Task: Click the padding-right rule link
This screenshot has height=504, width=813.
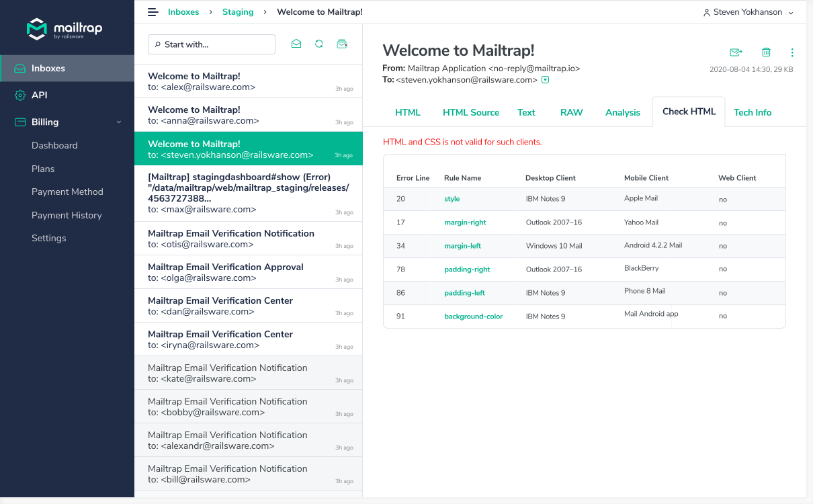Action: tap(467, 269)
